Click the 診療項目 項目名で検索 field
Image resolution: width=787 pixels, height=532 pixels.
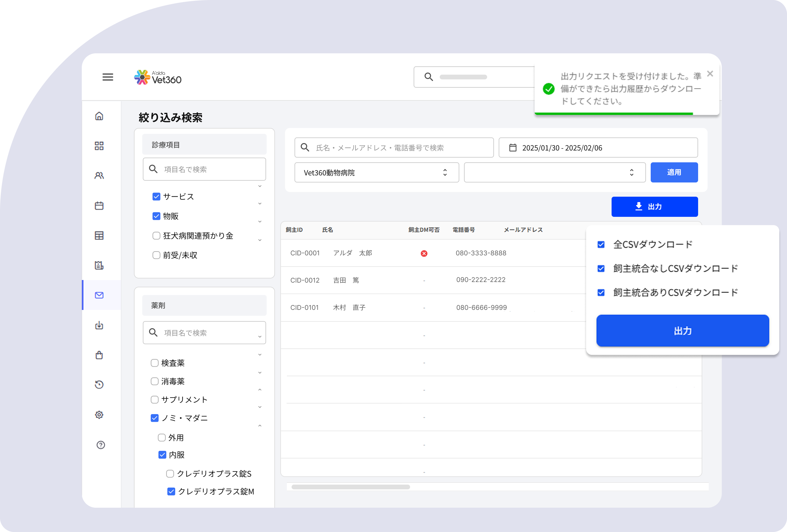point(204,169)
